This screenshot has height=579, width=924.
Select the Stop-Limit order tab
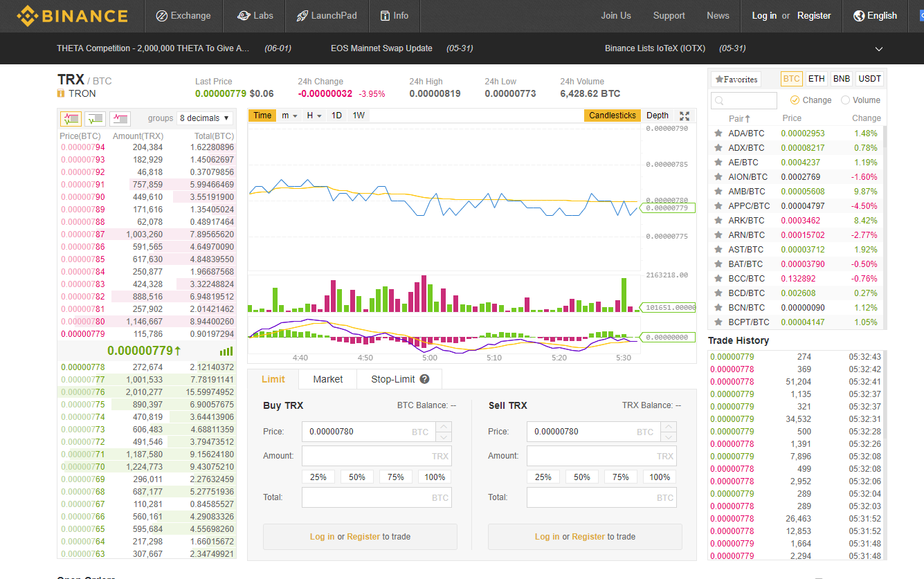click(399, 379)
